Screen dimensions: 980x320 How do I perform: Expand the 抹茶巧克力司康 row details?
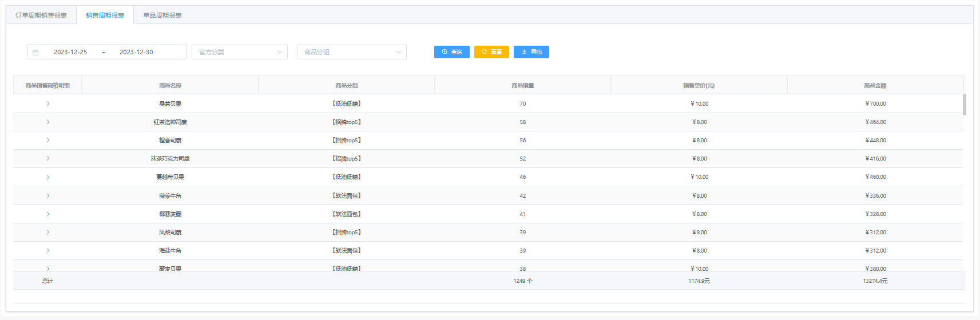click(x=48, y=158)
